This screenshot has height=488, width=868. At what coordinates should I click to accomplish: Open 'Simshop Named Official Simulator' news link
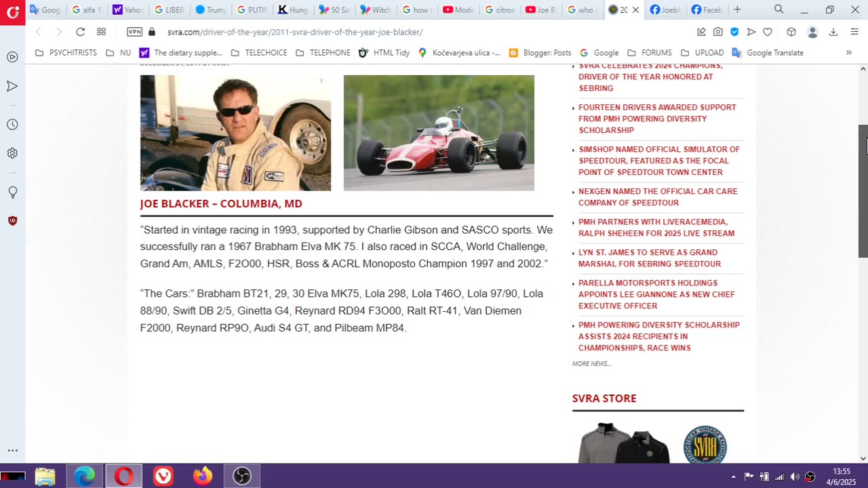(659, 161)
